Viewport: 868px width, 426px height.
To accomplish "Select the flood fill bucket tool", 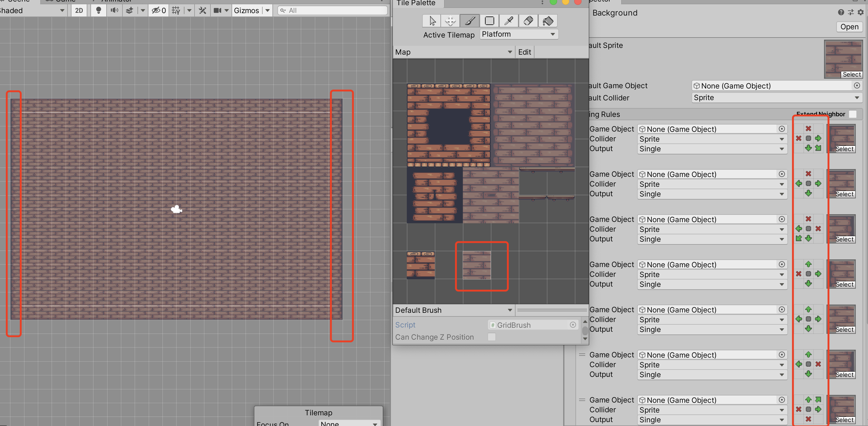I will pyautogui.click(x=548, y=21).
